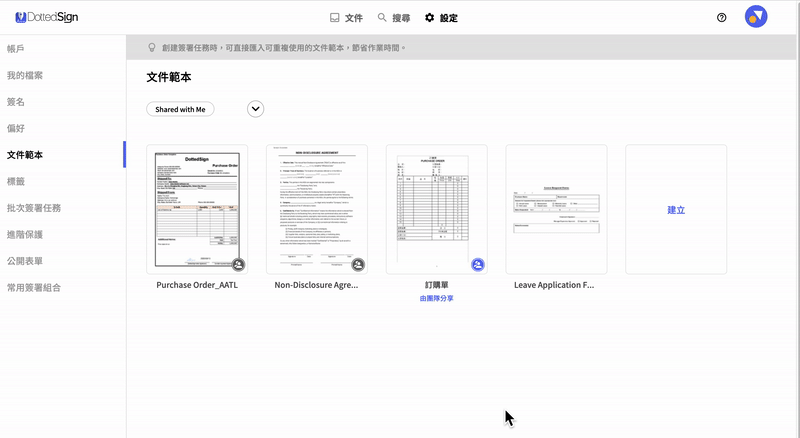Click the lightbulb tip icon

point(152,47)
